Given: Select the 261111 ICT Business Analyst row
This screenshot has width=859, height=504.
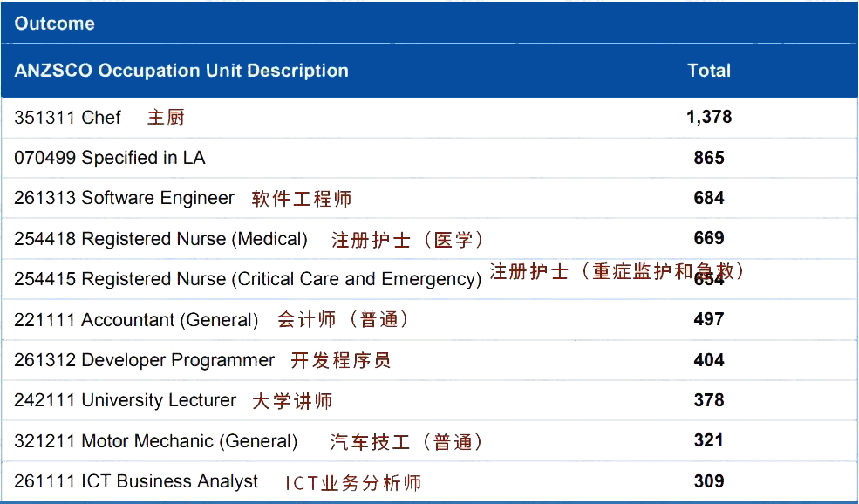Looking at the screenshot, I should (136, 481).
